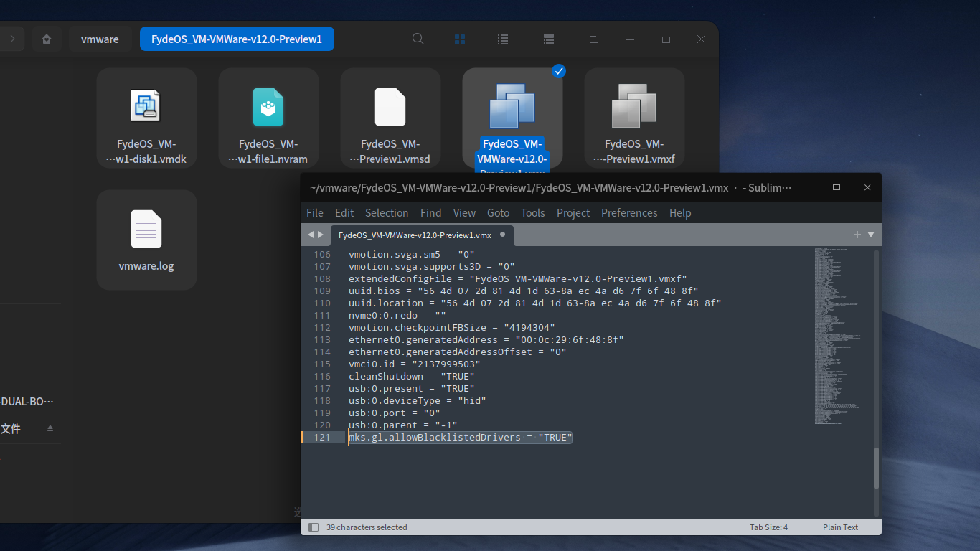
Task: Click the cleanShutdown = "TRUE" line
Action: point(412,377)
